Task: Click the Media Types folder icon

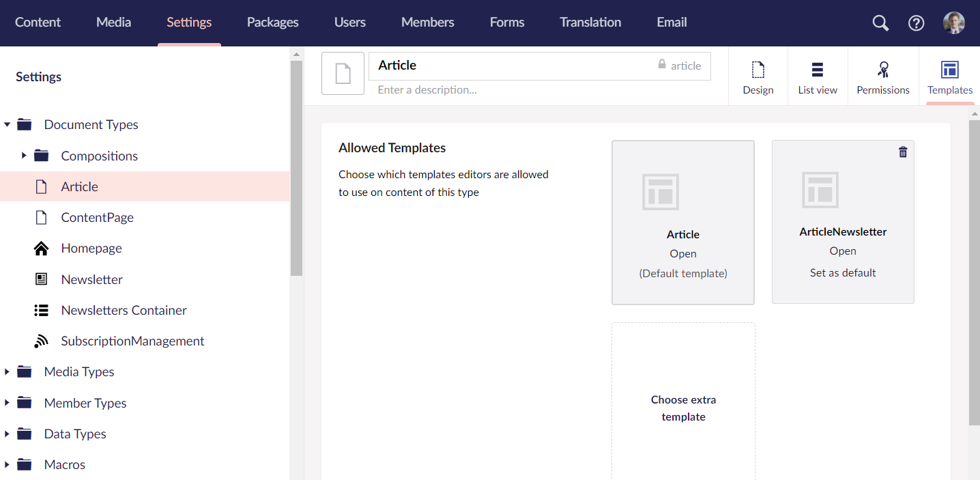Action: (25, 371)
